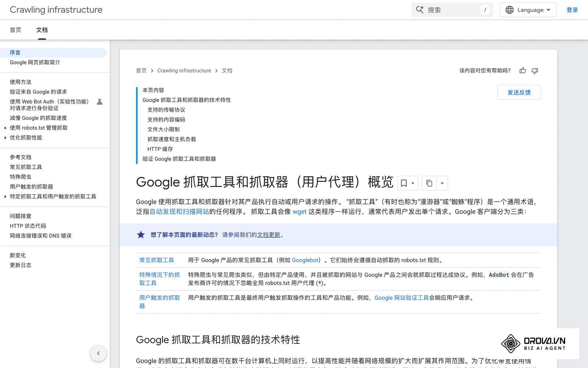Click the 使用方法 sidebar heading
588x368 pixels.
21,82
